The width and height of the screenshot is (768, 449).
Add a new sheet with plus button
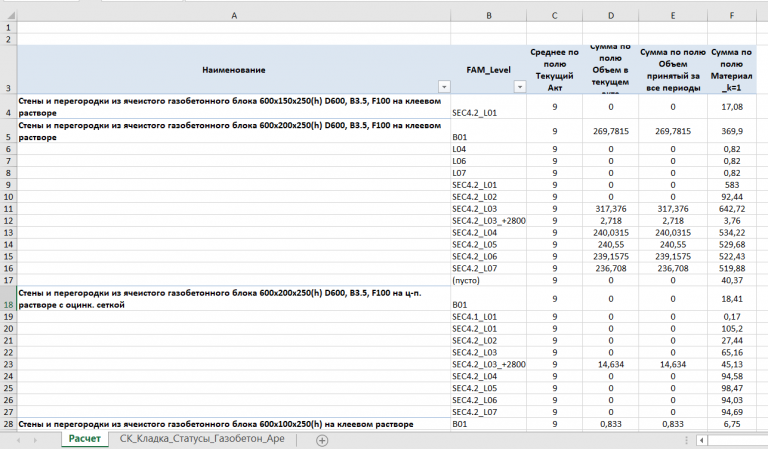coord(322,439)
